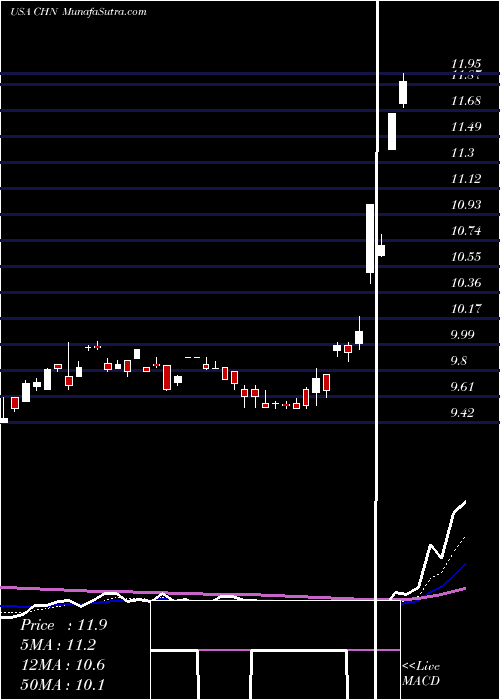
Task: Select the '12MA : 10.6' legend entry
Action: [x=63, y=665]
